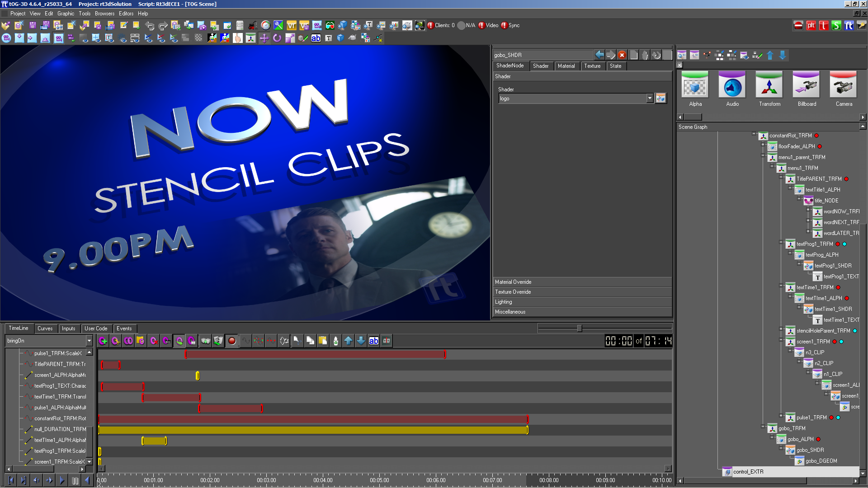This screenshot has width=868, height=488.
Task: Select the purple rotate tool icon
Action: pyautogui.click(x=277, y=38)
